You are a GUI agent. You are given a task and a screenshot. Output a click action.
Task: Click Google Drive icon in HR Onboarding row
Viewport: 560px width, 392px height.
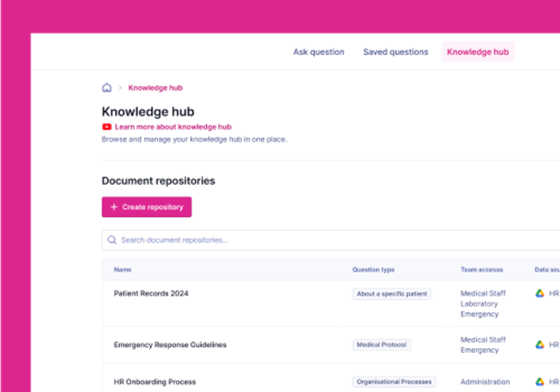540,382
